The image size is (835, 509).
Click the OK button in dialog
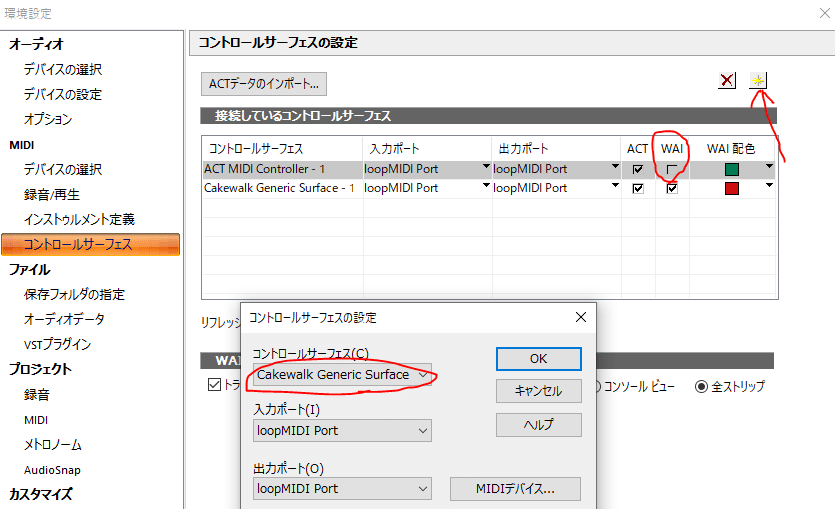point(538,359)
